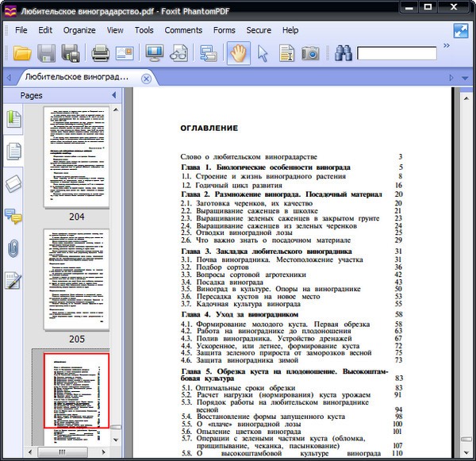The height and width of the screenshot is (461, 476).
Task: Click line '5.6. Опыление цветков винограда'
Action: 241,432
